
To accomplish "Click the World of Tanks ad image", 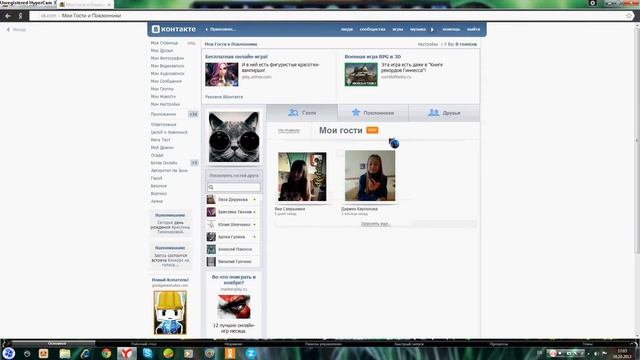I will point(361,74).
